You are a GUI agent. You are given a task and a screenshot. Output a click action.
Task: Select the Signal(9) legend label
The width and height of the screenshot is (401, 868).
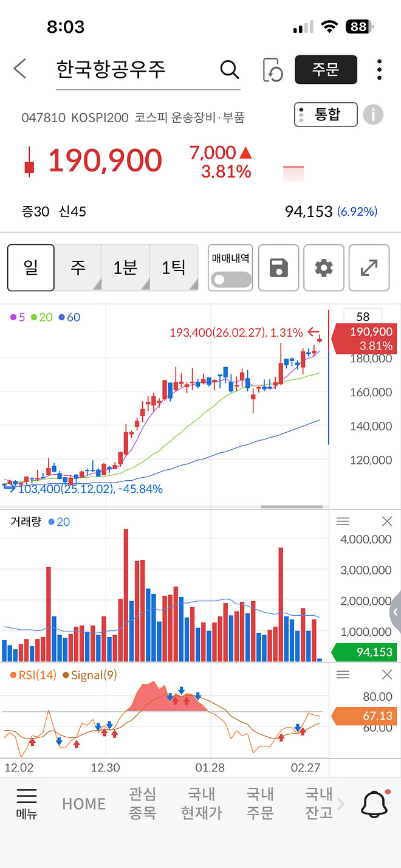[x=89, y=675]
